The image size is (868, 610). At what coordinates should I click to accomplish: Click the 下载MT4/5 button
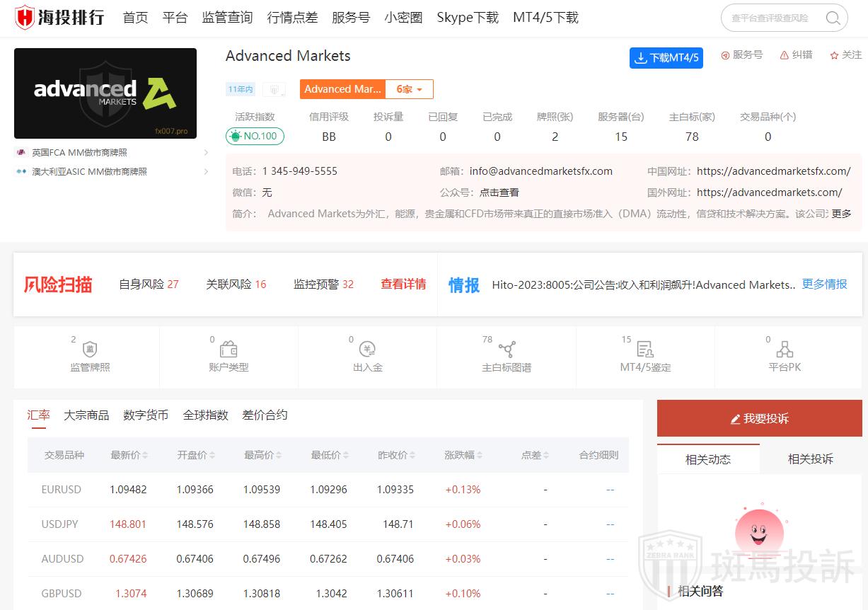click(666, 58)
